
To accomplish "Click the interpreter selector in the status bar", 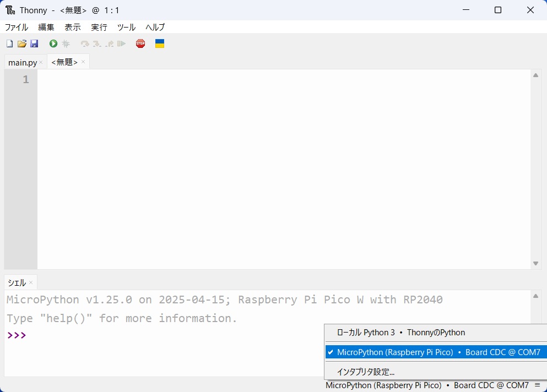I will click(x=427, y=385).
